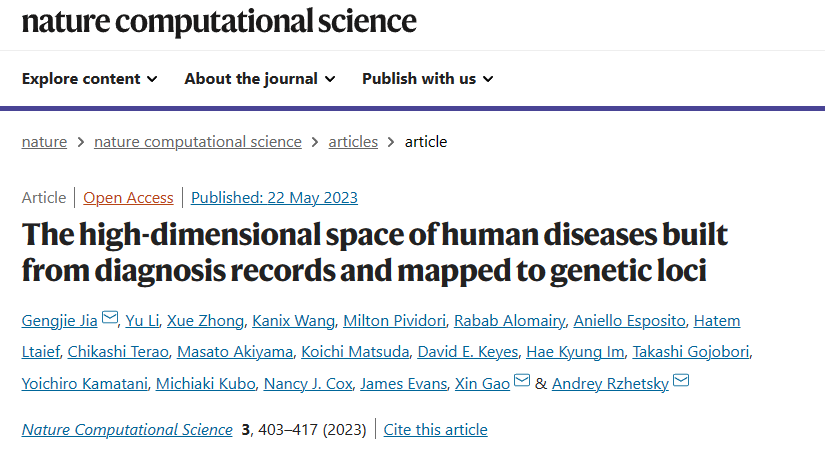
Task: Click envelope icon beside Xin Gao
Action: pyautogui.click(x=522, y=383)
